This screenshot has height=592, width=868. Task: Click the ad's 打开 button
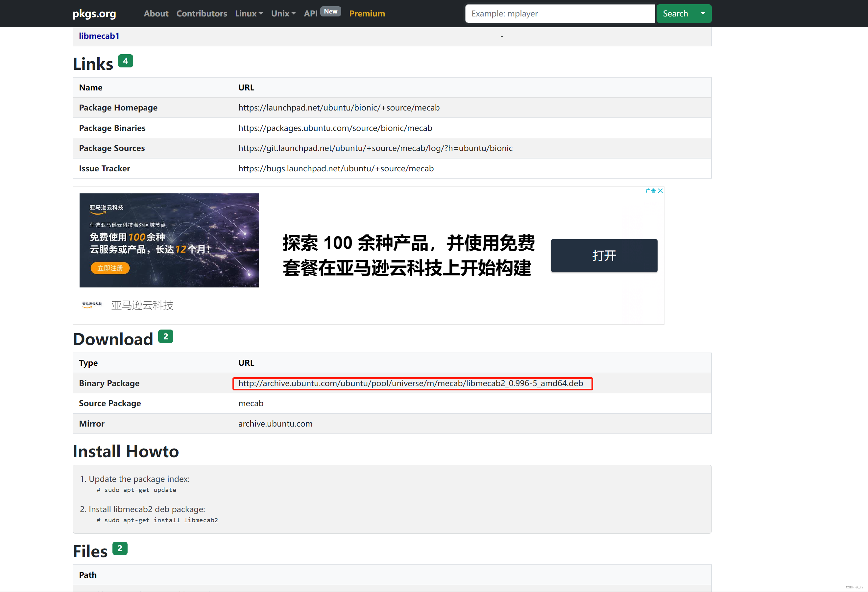tap(604, 256)
